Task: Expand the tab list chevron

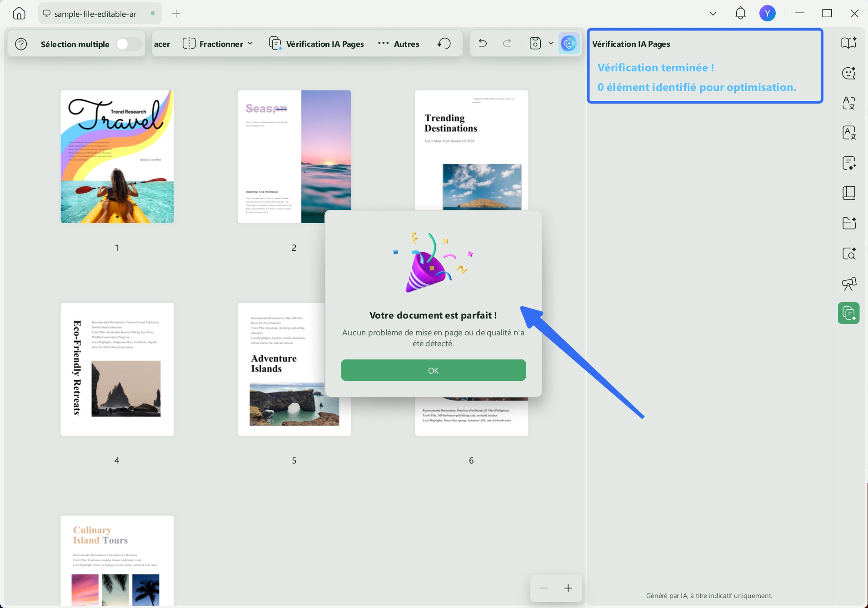Action: pos(713,14)
